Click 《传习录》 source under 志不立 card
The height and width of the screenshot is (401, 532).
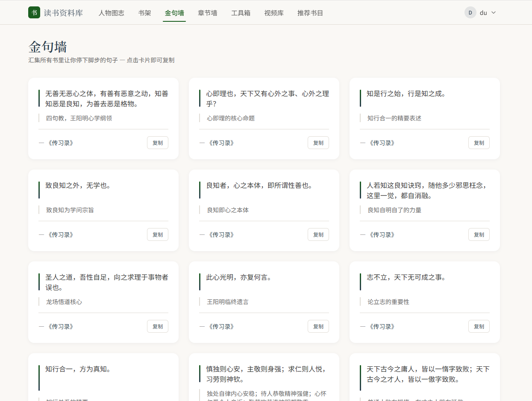click(x=382, y=327)
